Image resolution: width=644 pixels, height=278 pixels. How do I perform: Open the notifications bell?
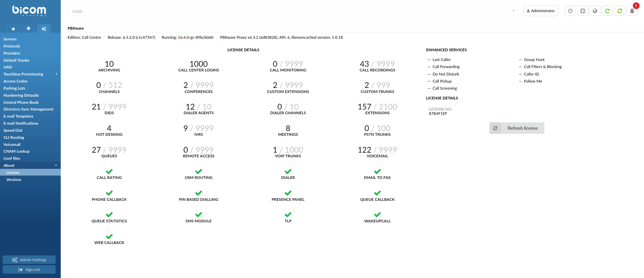pyautogui.click(x=632, y=11)
